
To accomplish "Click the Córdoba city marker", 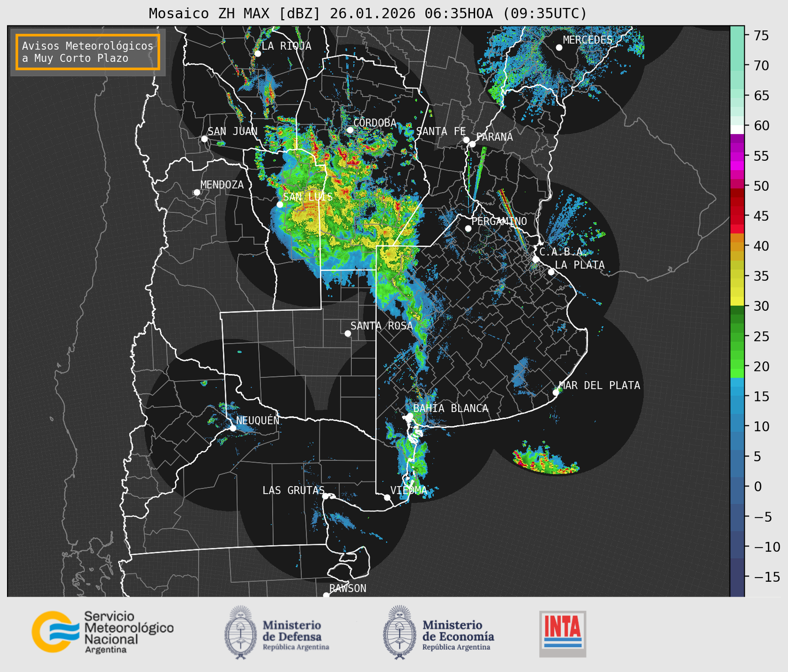I will tap(349, 130).
